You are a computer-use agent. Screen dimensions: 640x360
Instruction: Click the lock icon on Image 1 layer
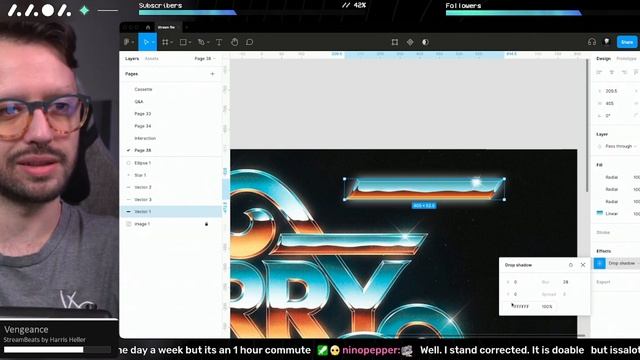[206, 224]
